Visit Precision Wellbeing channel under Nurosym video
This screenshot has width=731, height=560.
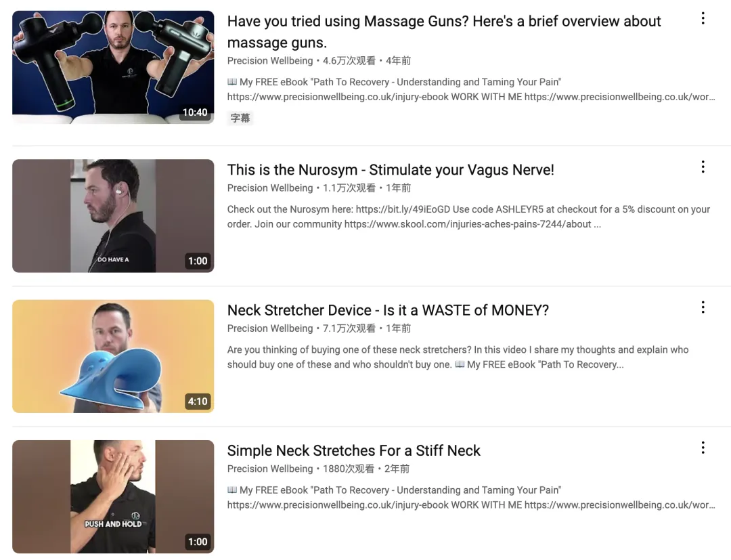tap(270, 188)
